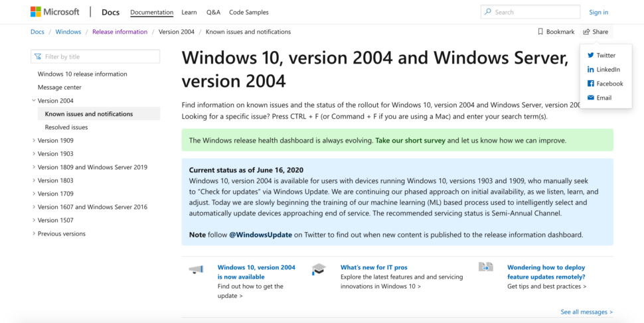Share via Email
The height and width of the screenshot is (323, 644).
pos(600,97)
